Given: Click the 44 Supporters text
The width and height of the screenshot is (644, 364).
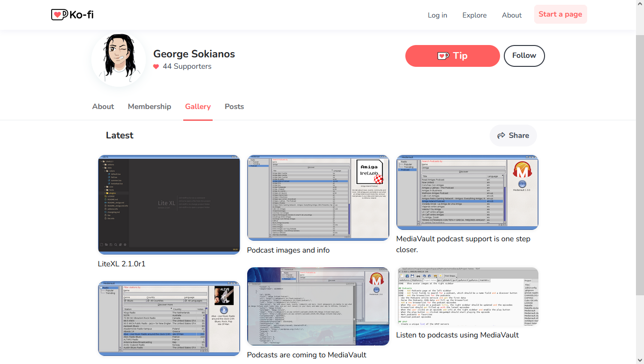Looking at the screenshot, I should 187,66.
